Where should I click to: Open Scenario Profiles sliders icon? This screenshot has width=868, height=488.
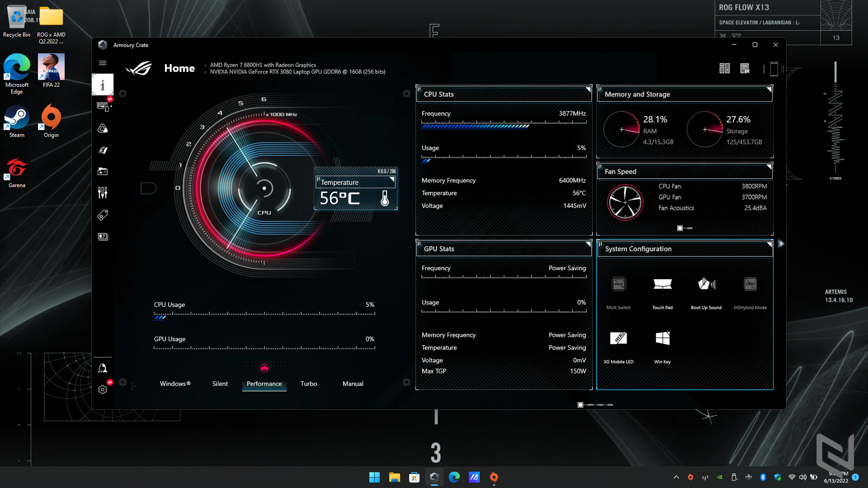click(103, 193)
